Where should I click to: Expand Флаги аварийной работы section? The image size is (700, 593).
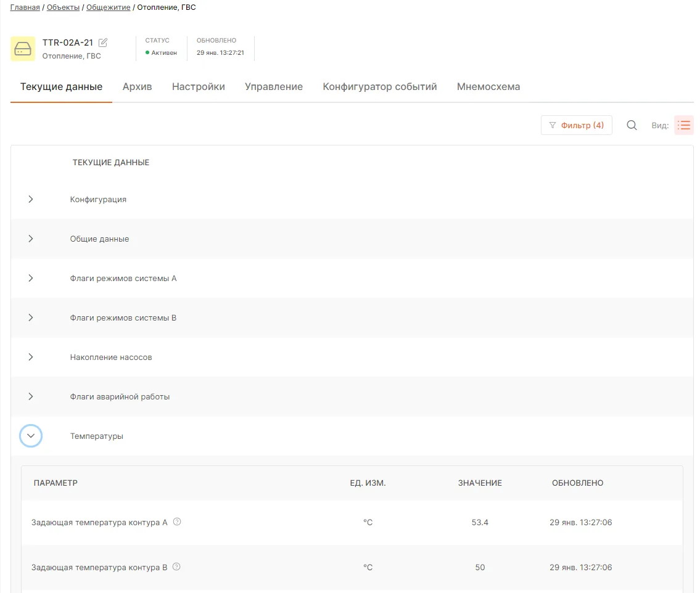click(31, 397)
